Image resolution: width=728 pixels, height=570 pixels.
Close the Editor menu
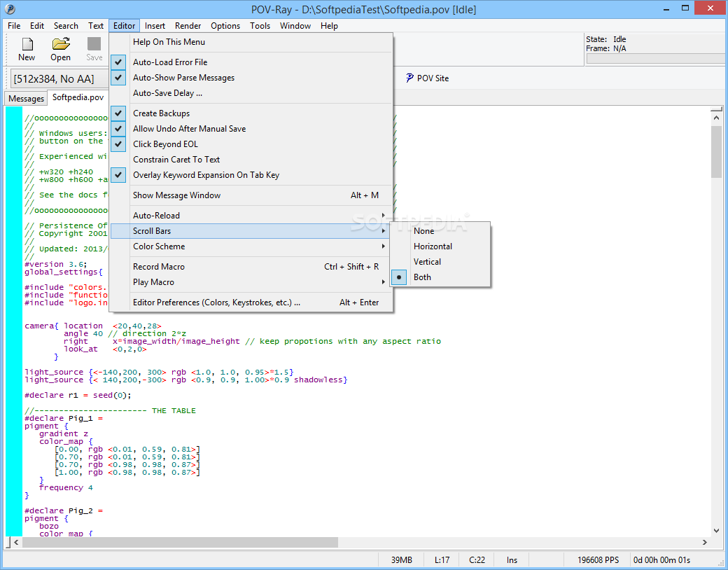125,25
